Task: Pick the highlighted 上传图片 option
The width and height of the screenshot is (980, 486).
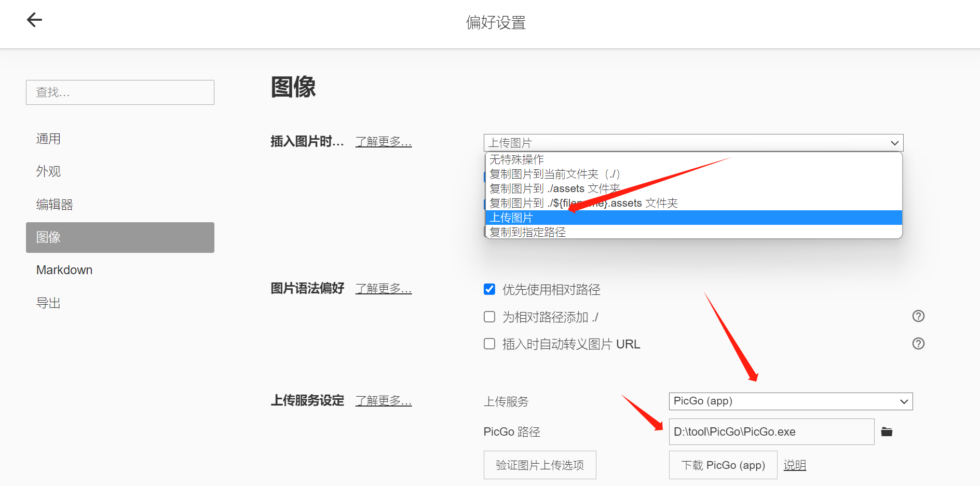Action: 693,218
